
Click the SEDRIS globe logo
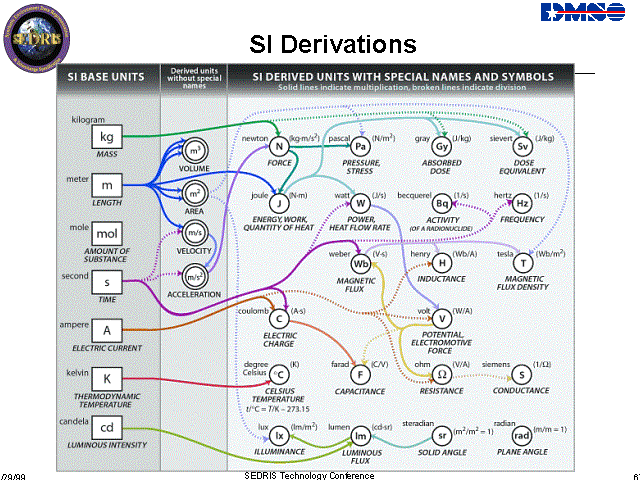tap(36, 39)
